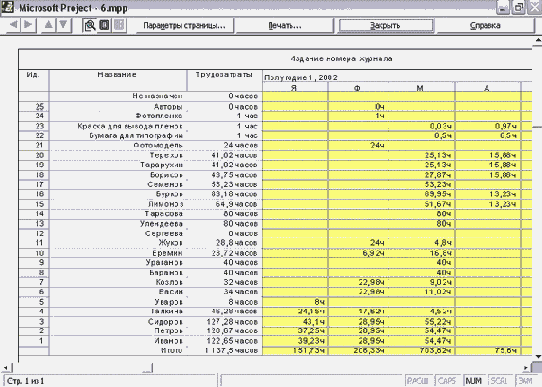Click the horizontal scrollbar left arrow
Viewport: 542px width, 387px height.
[6, 368]
